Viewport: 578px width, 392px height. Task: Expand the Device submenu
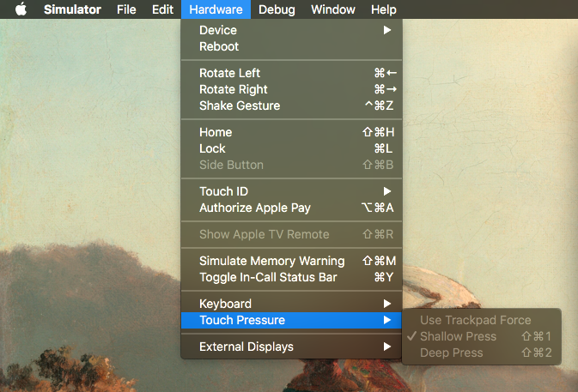[291, 30]
